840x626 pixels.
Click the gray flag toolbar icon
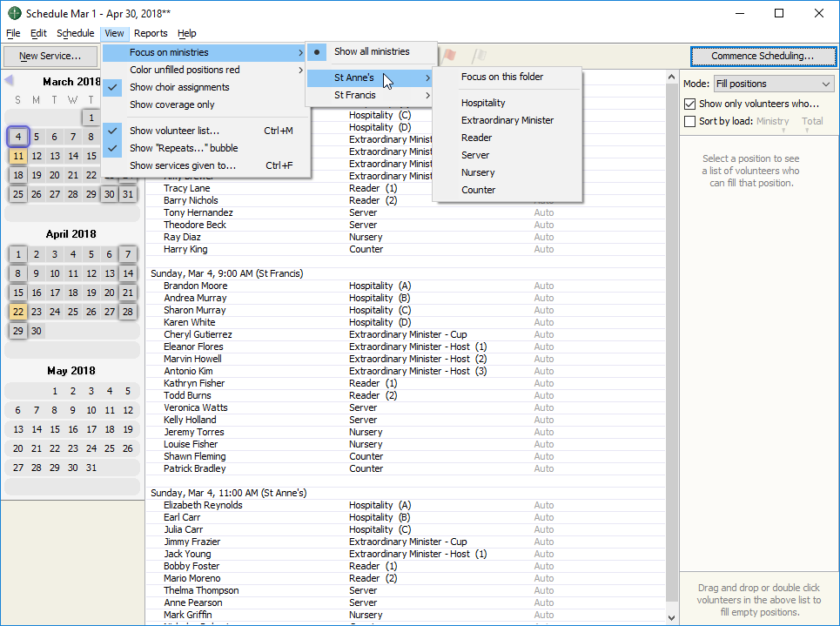[478, 56]
